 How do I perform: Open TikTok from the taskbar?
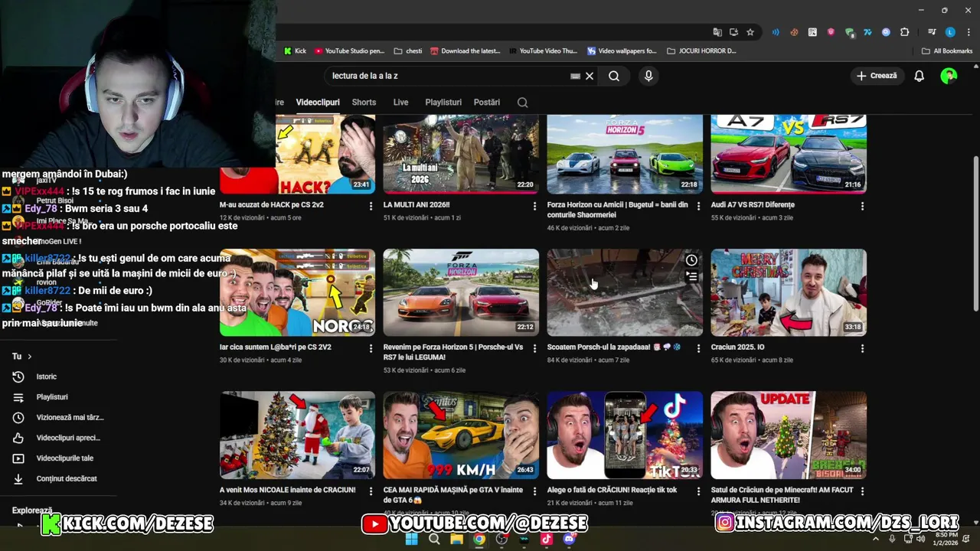[x=546, y=539]
